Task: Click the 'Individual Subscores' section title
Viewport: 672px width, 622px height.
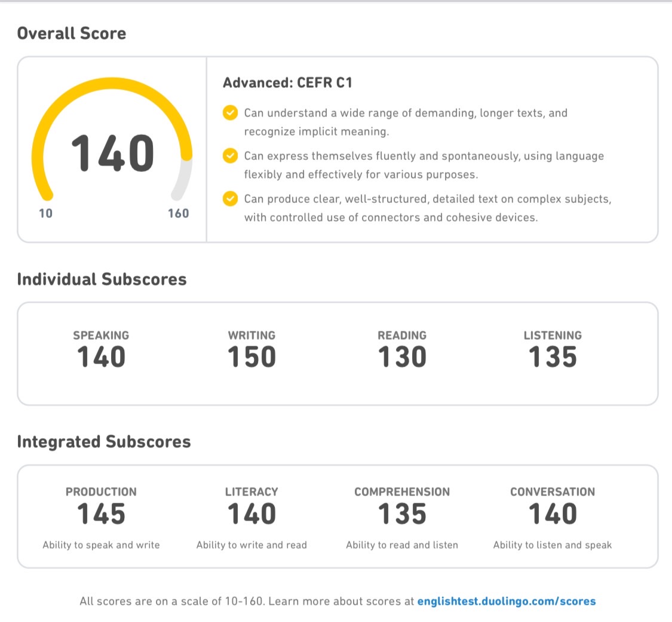Action: [102, 279]
